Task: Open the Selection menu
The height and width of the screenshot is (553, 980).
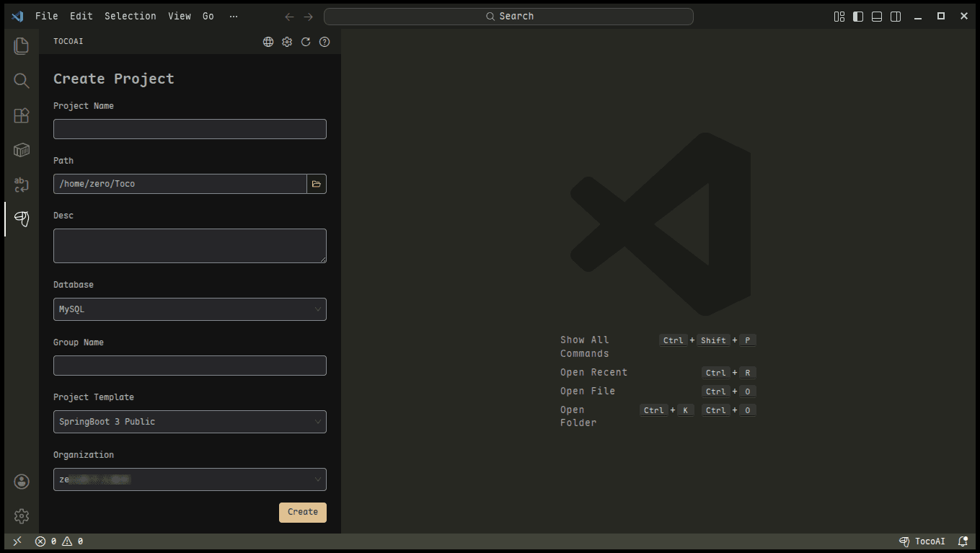Action: 130,16
